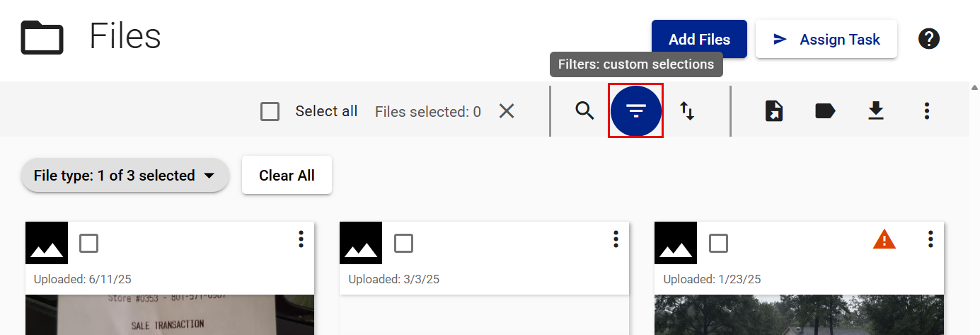Image resolution: width=980 pixels, height=335 pixels.
Task: Click warning triangle on 1/23/25 file
Action: [x=884, y=240]
